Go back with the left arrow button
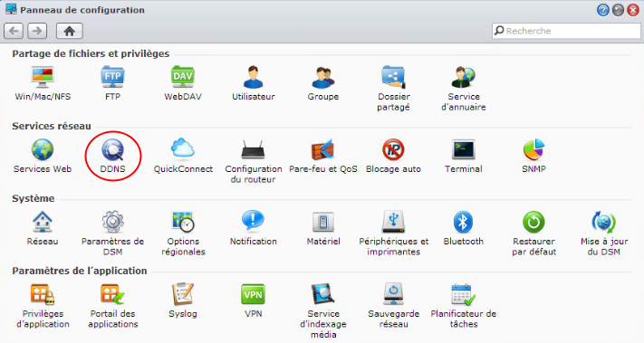Viewport: 644px width, 343px height. click(x=14, y=31)
